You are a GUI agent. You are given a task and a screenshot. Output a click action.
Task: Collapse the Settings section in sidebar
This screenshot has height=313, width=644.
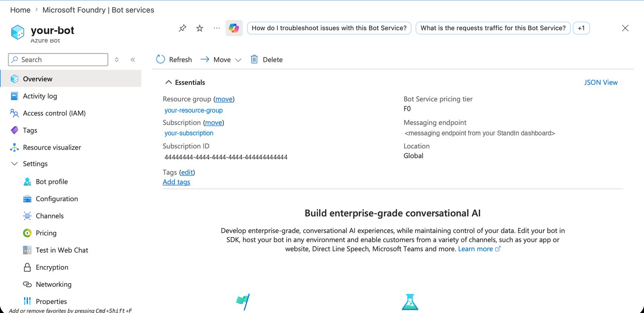click(14, 164)
